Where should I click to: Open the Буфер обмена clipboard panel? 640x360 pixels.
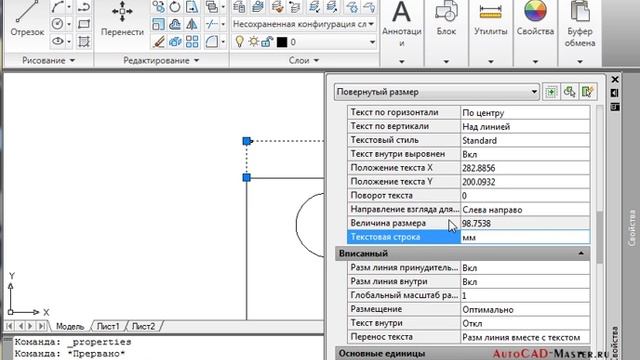tap(580, 11)
